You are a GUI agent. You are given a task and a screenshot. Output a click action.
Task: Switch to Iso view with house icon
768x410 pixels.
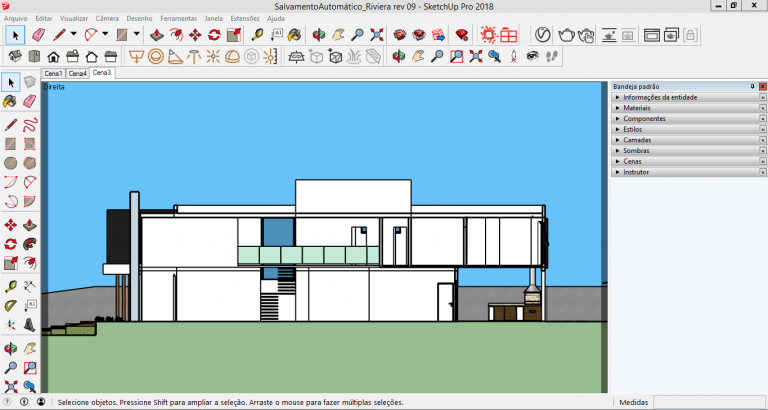point(15,57)
